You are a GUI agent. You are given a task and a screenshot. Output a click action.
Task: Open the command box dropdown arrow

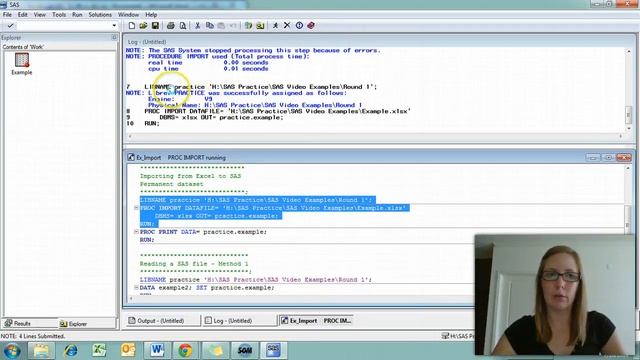[114, 25]
